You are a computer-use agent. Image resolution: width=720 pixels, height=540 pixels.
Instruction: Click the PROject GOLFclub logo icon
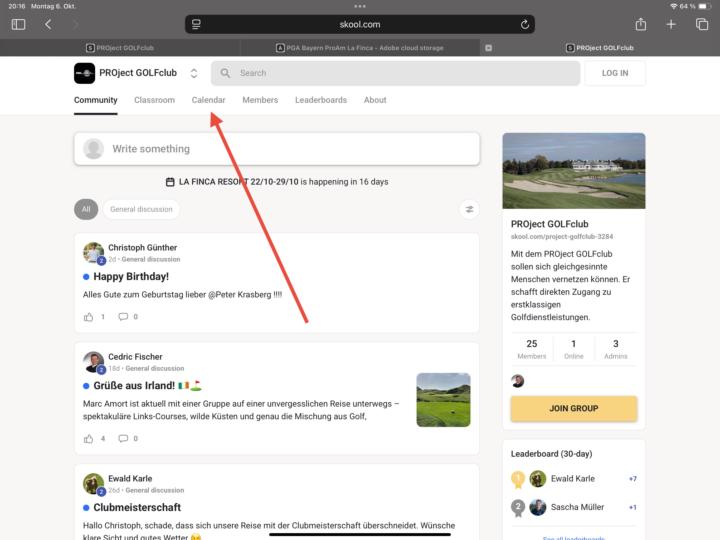pyautogui.click(x=84, y=73)
